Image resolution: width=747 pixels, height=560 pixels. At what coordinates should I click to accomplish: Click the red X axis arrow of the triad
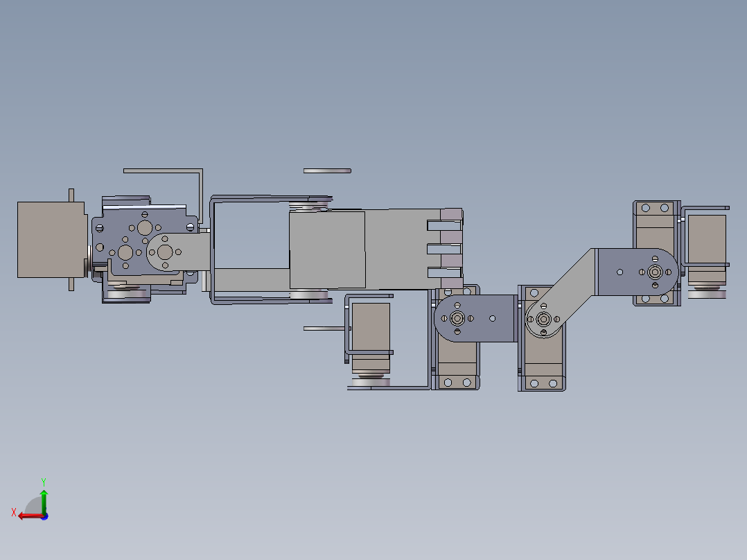(30, 516)
